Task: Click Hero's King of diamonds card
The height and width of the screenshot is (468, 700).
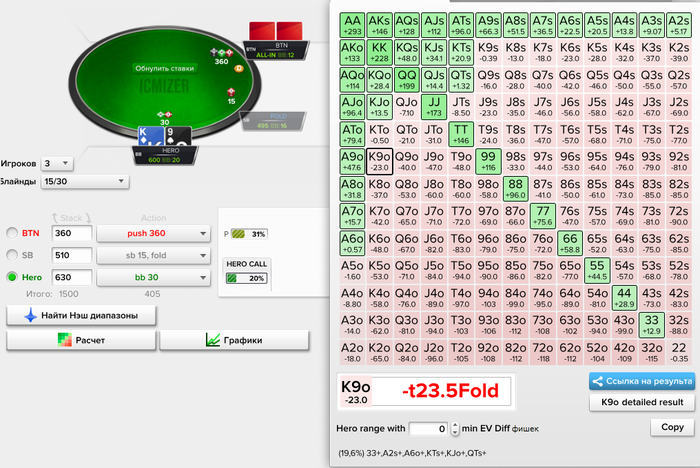Action: coord(151,136)
